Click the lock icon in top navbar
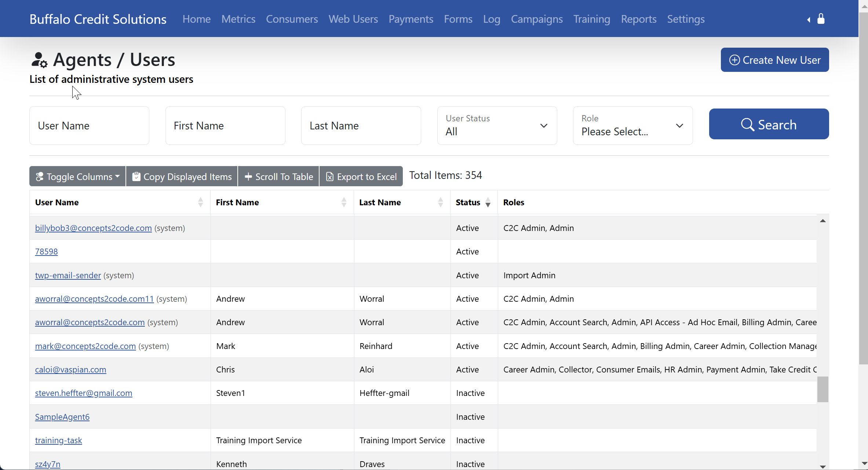The image size is (868, 470). pyautogui.click(x=821, y=19)
